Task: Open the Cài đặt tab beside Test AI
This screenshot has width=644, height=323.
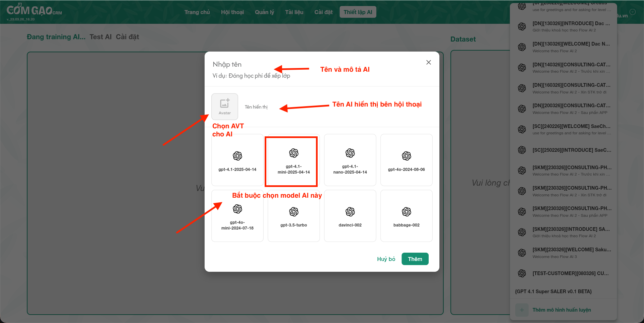Action: 127,37
